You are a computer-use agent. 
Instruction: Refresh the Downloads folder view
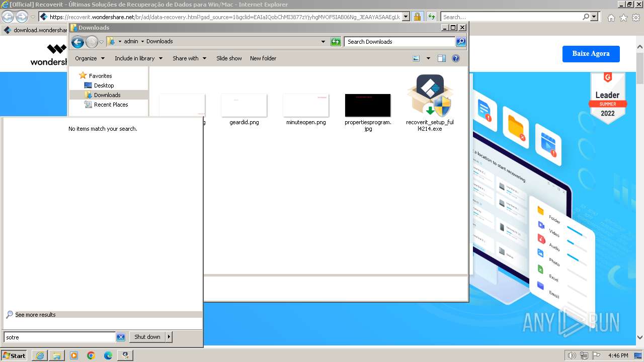coord(336,42)
